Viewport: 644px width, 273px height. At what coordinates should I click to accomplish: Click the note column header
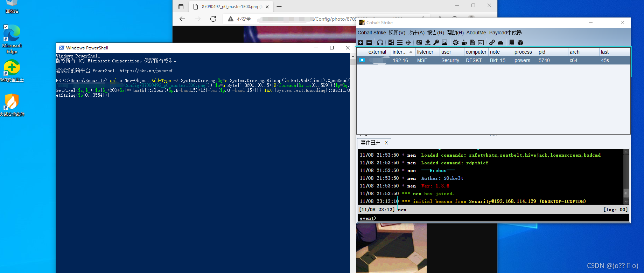[x=500, y=52]
